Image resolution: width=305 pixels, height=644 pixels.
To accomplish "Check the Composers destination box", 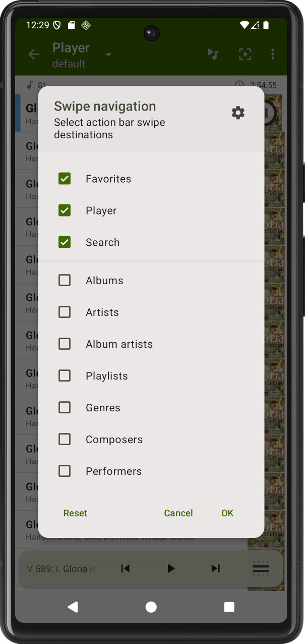I will (65, 439).
